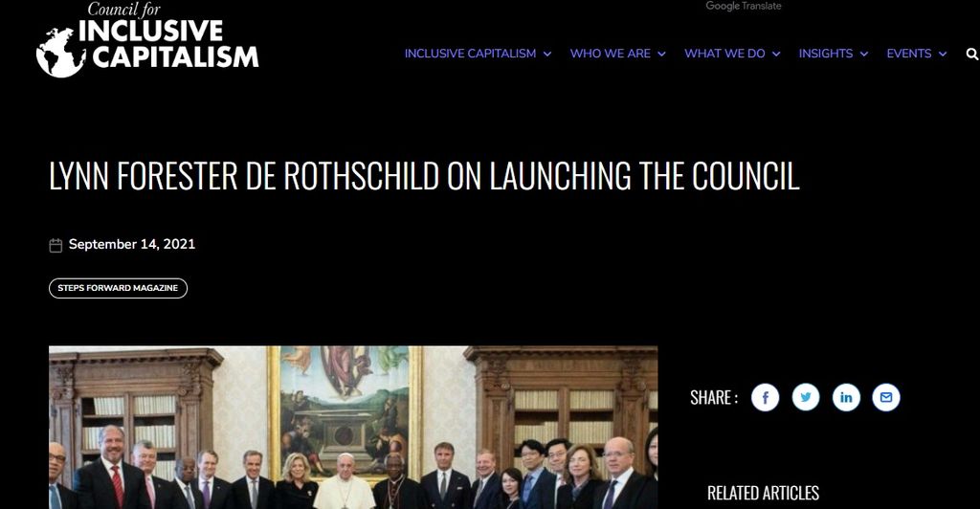Share article via email icon
The width and height of the screenshot is (980, 509).
pos(885,397)
